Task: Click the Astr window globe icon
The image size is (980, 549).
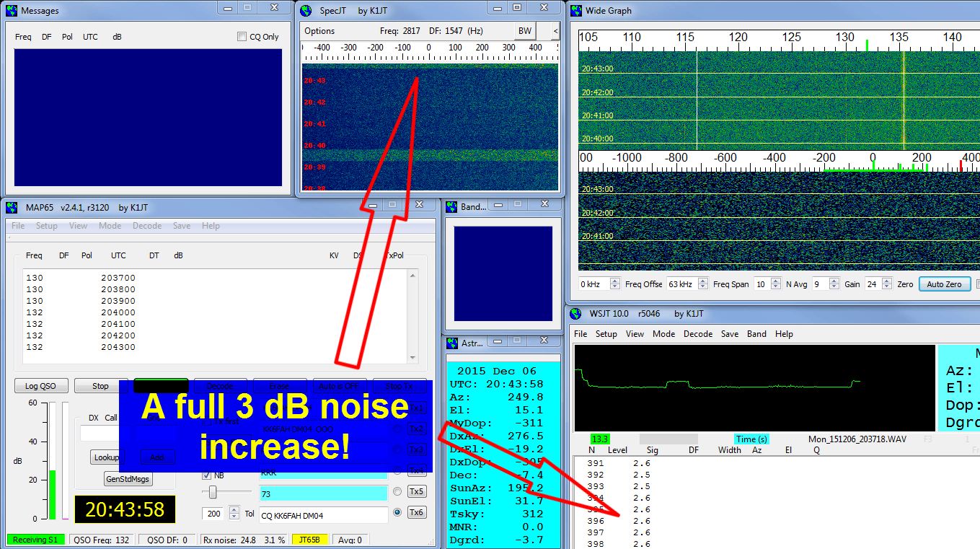Action: point(451,343)
